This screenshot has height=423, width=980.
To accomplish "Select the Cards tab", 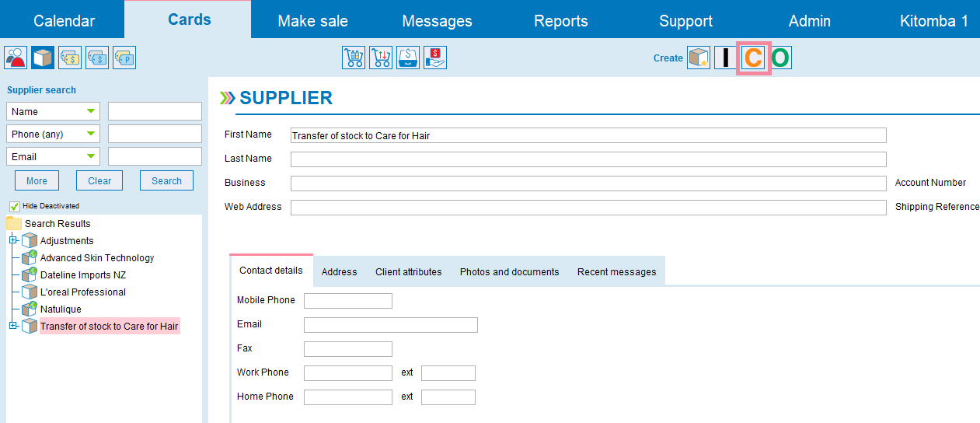I will [x=189, y=19].
